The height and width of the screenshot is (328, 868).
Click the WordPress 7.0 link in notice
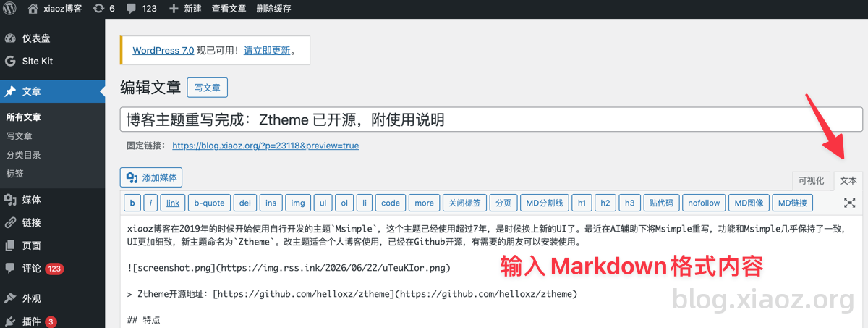pyautogui.click(x=163, y=51)
